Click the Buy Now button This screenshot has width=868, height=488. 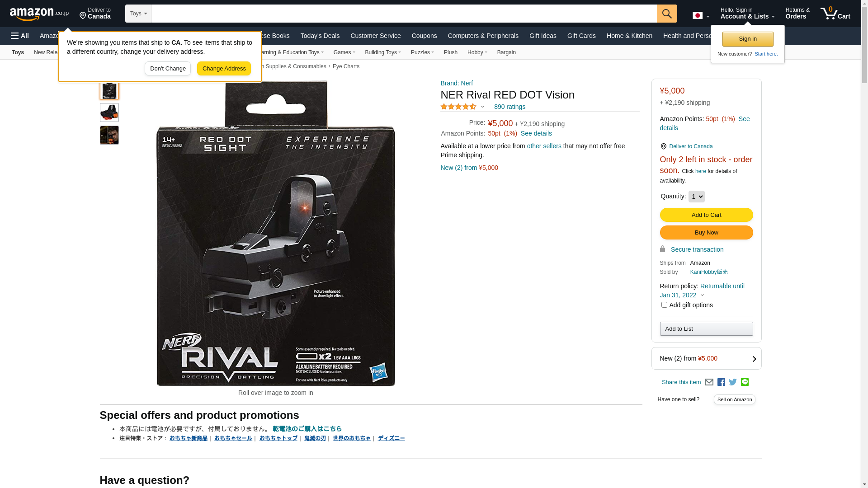tap(706, 233)
